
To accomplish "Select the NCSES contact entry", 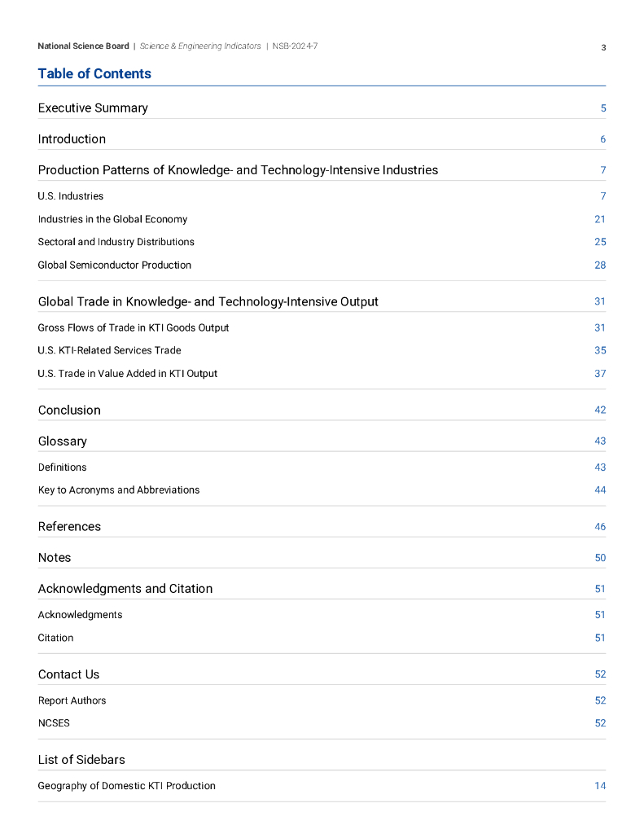I will [54, 723].
